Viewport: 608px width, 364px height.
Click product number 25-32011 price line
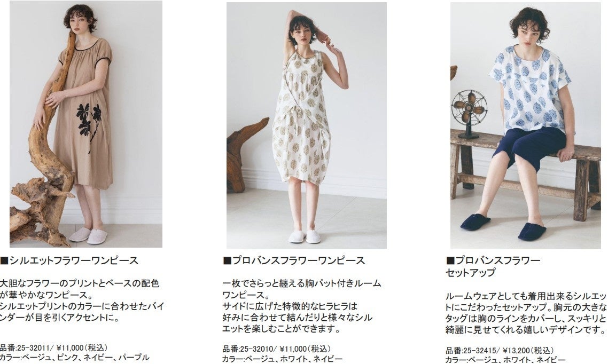tap(54, 348)
